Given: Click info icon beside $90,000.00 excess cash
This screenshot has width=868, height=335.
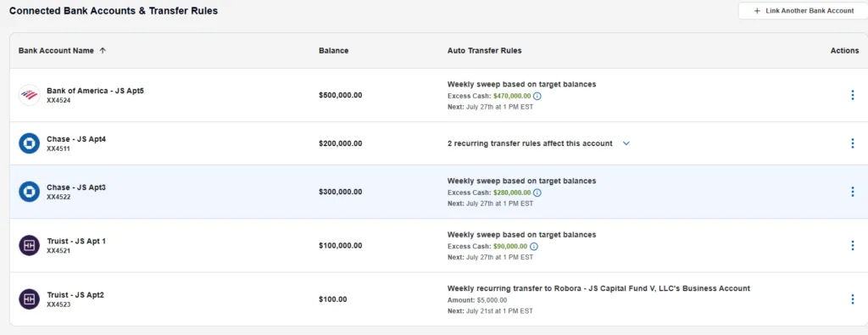Looking at the screenshot, I should pos(534,247).
